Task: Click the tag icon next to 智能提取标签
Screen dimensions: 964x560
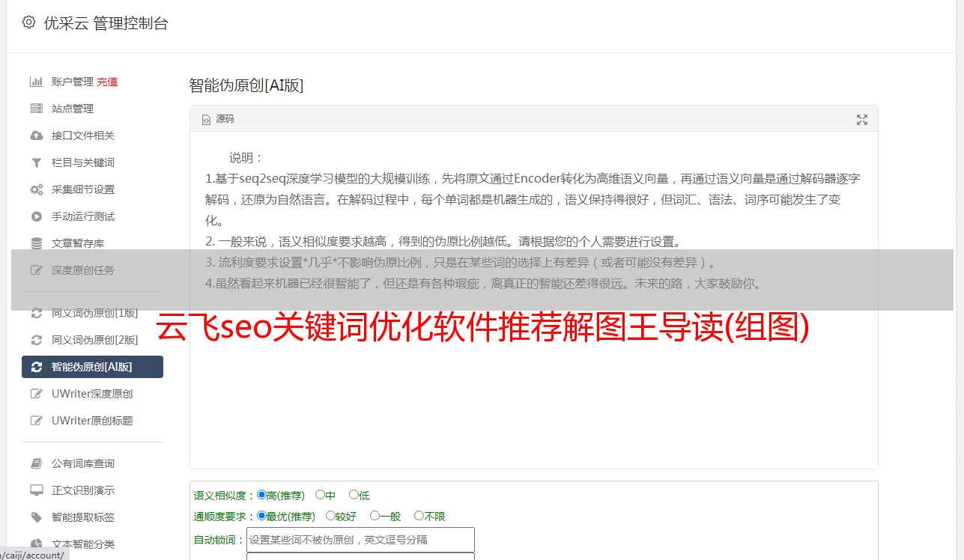Action: coord(36,517)
